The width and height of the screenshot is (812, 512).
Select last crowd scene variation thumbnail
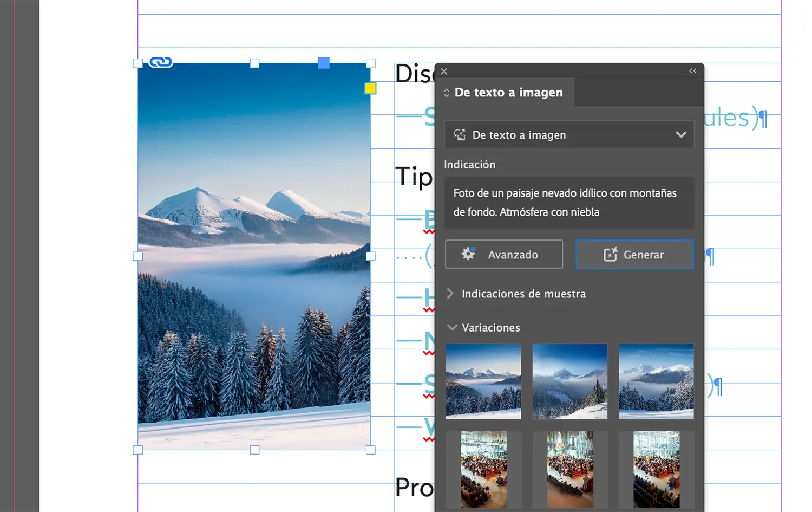[656, 470]
